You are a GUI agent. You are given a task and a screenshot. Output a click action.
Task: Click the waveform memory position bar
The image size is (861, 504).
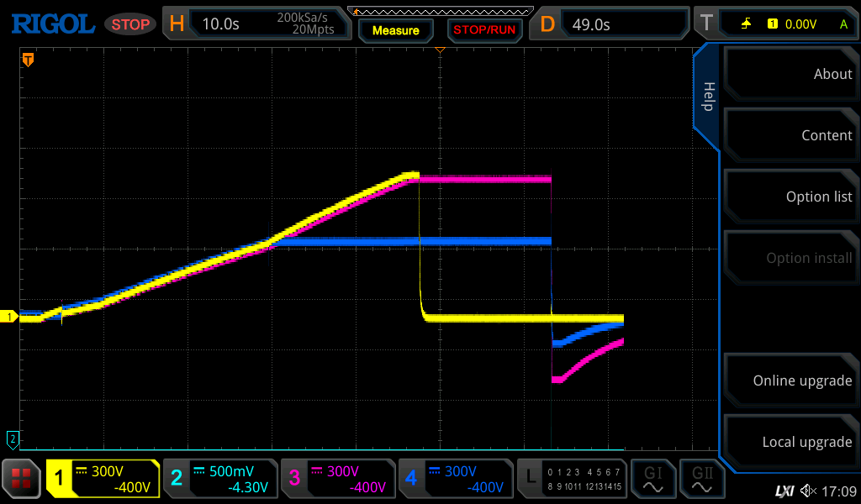coord(440,10)
